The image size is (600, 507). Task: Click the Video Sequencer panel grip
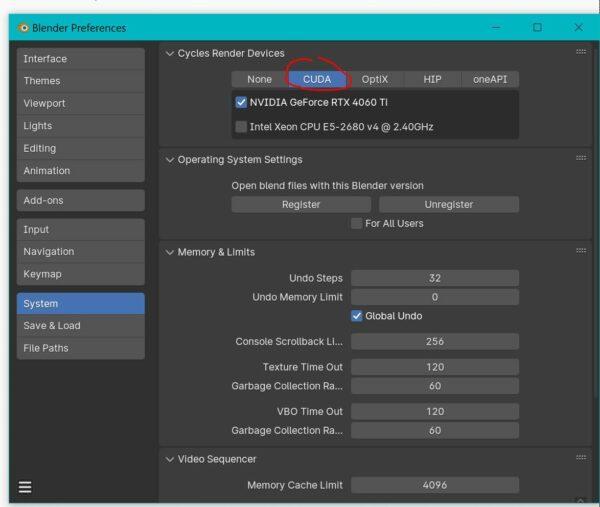pyautogui.click(x=580, y=457)
